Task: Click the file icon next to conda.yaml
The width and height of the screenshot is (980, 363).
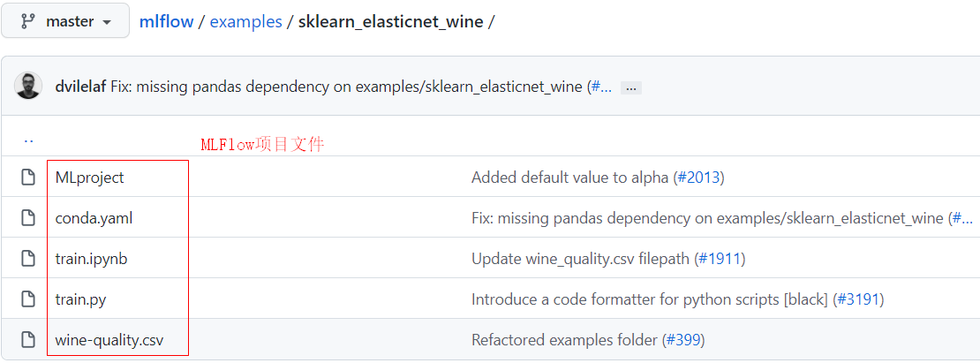Action: click(28, 218)
